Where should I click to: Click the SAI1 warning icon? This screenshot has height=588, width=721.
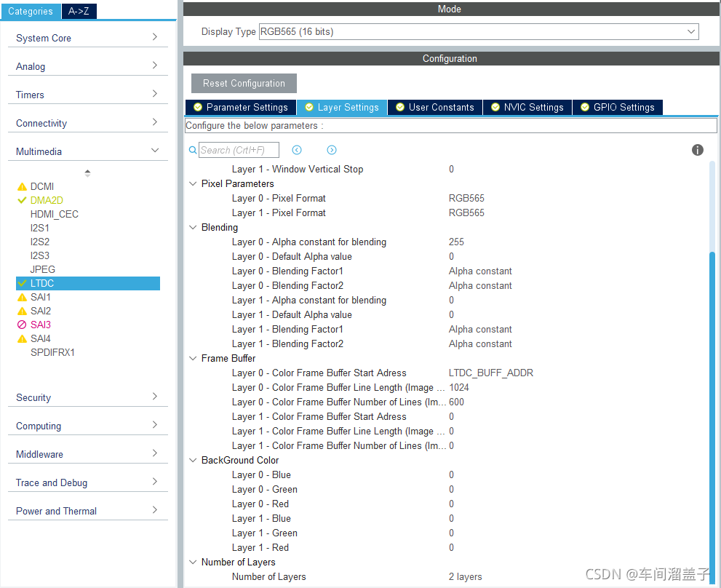[22, 297]
